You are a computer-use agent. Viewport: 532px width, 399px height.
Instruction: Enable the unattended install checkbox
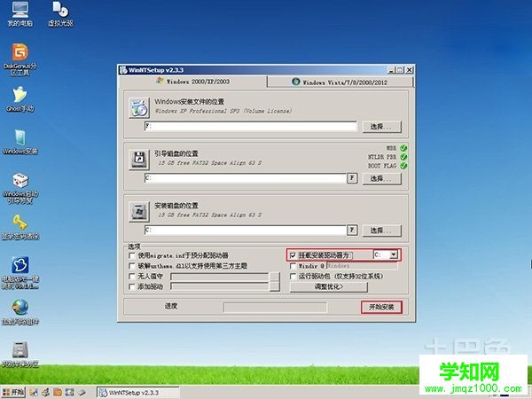click(x=132, y=277)
